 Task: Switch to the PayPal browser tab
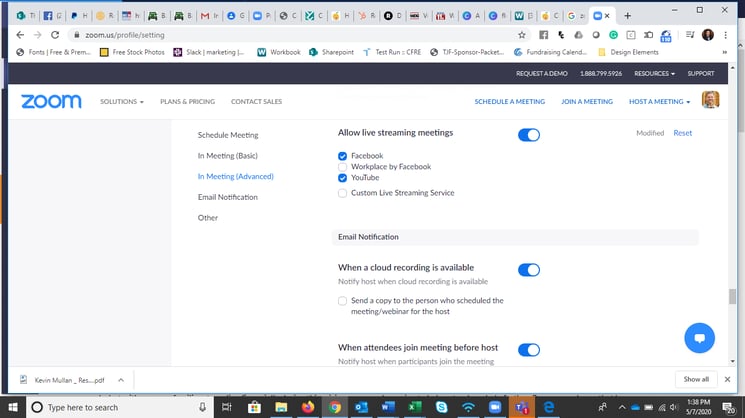[74, 16]
